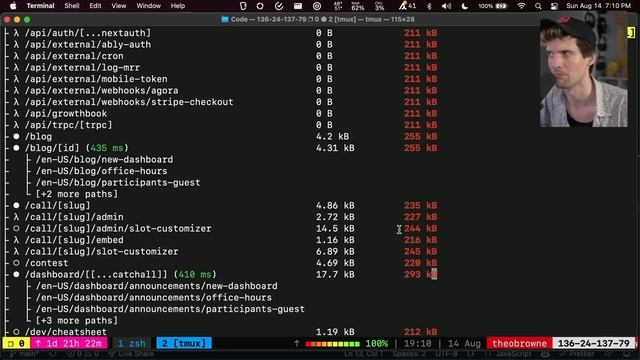Click the /api/trpc/[trpc] route

[68, 125]
